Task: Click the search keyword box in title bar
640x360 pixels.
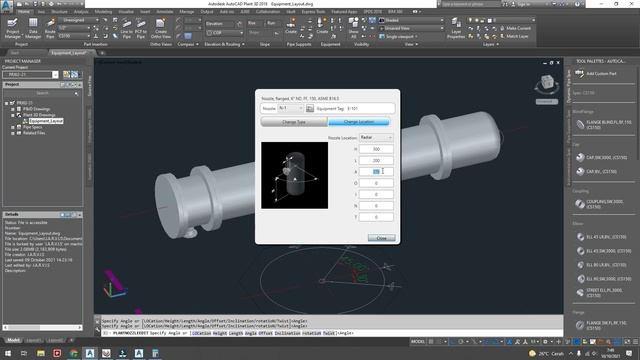Action: [x=470, y=4]
